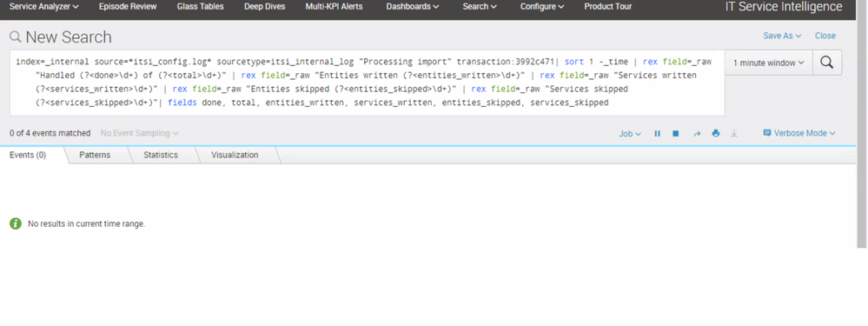Click the '0 of 4 events matched' text
Image resolution: width=868 pixels, height=326 pixels.
[50, 133]
